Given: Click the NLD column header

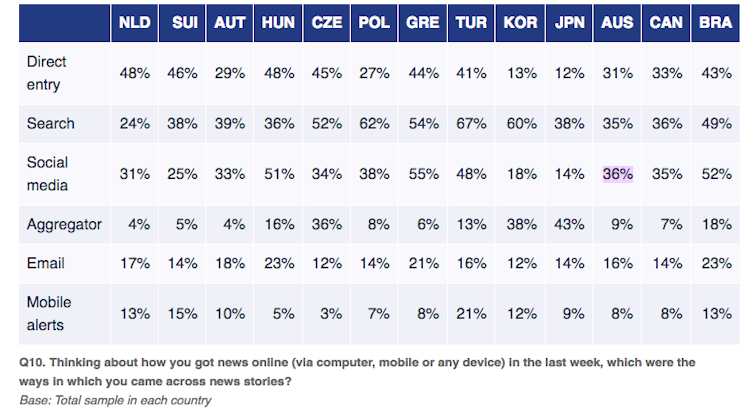Looking at the screenshot, I should point(133,22).
